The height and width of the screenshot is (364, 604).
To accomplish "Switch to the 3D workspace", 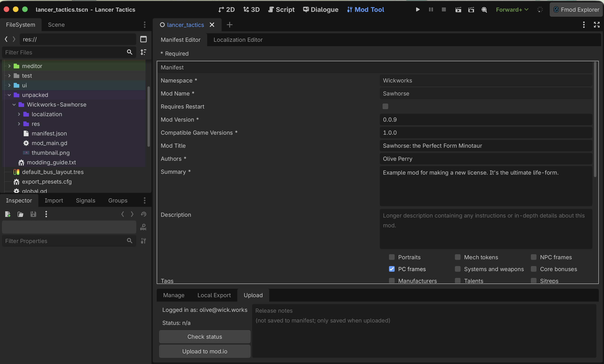I will (x=251, y=10).
